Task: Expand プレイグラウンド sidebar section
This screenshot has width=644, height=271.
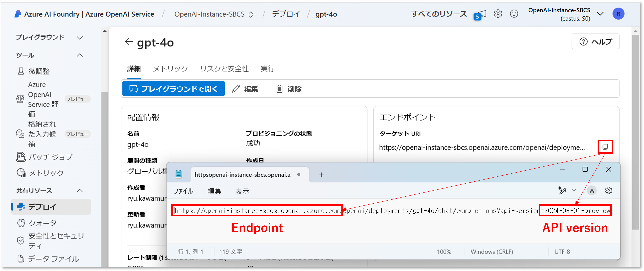Action: pyautogui.click(x=80, y=38)
